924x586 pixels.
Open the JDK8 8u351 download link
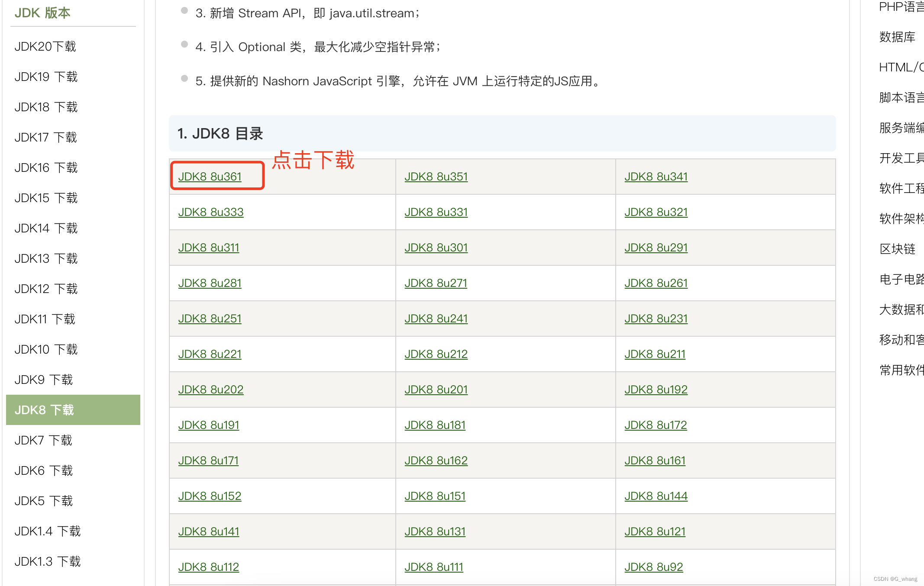(436, 176)
